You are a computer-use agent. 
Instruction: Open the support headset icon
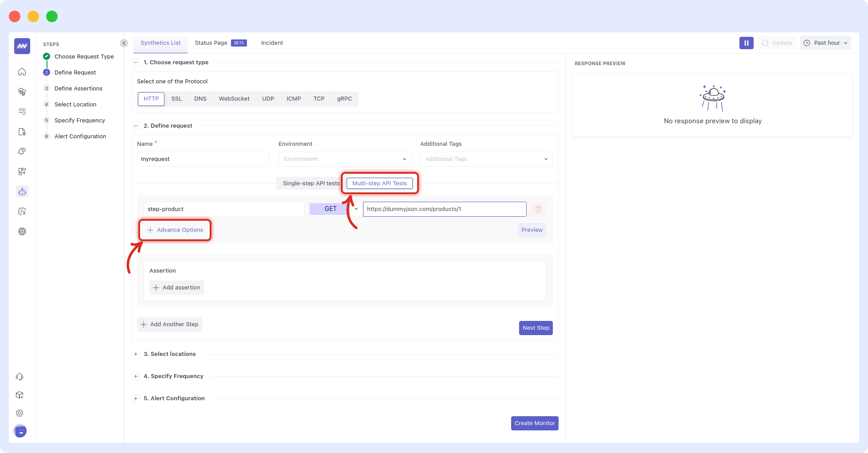(x=20, y=376)
